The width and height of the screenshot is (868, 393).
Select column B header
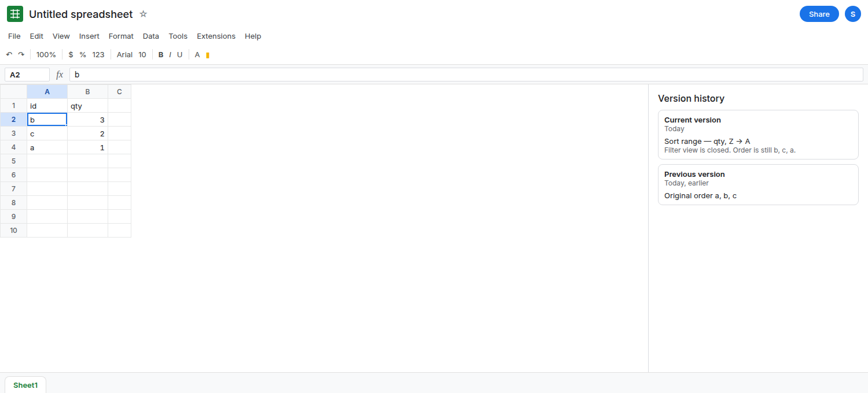87,91
